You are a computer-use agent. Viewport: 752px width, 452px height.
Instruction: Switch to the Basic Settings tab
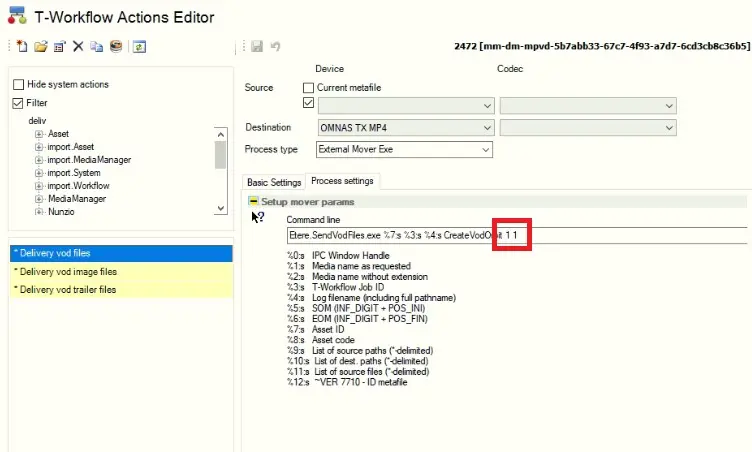[274, 182]
